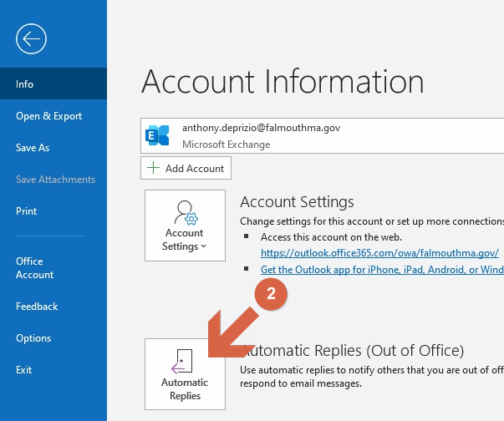Click the Account Settings heading text
This screenshot has width=504, height=421.
click(x=297, y=202)
